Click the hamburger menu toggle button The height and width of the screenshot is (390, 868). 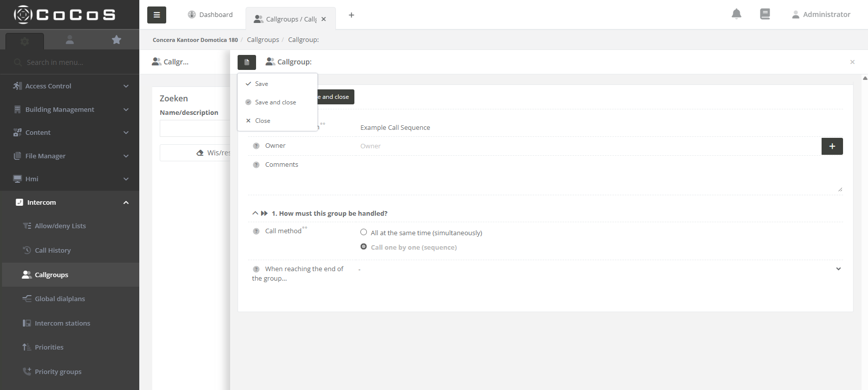[x=157, y=15]
